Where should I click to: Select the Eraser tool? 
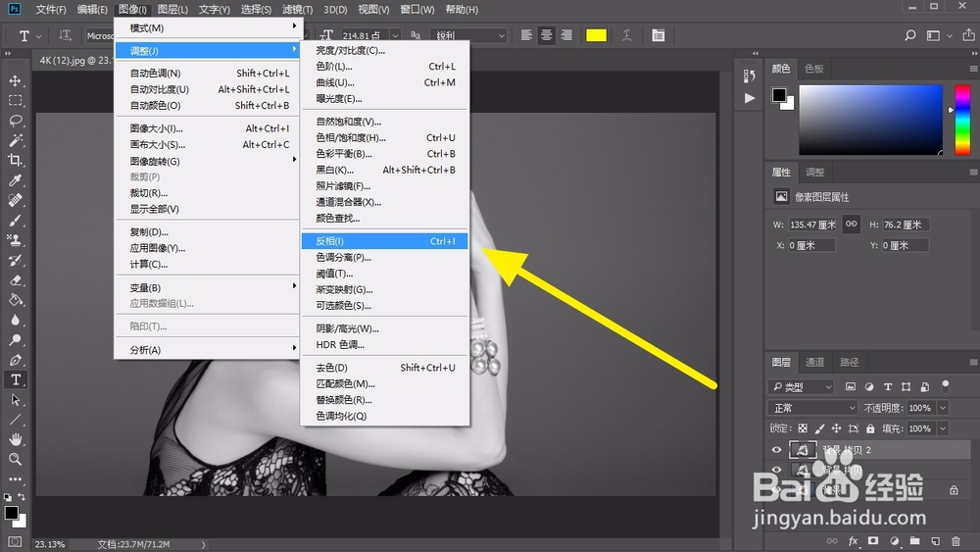15,280
